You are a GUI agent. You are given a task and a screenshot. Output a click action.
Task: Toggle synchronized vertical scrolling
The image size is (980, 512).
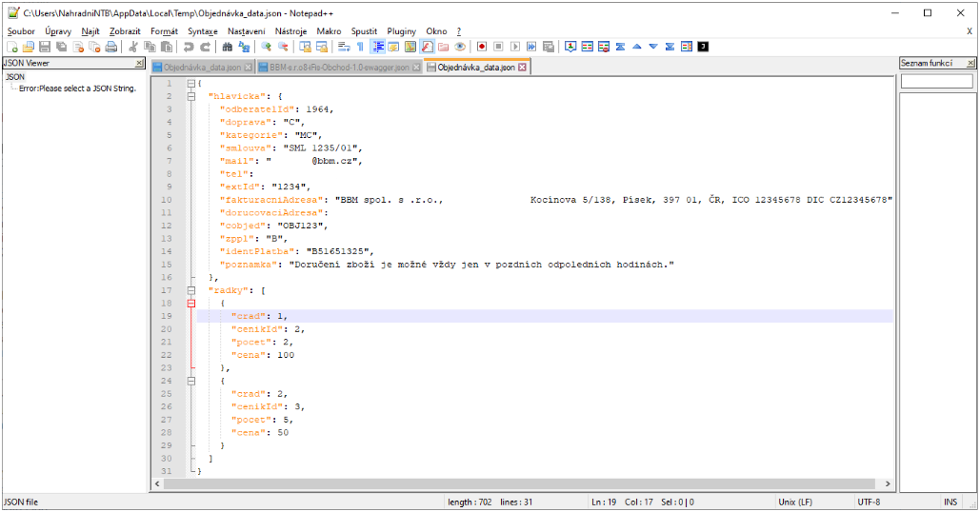coord(305,47)
